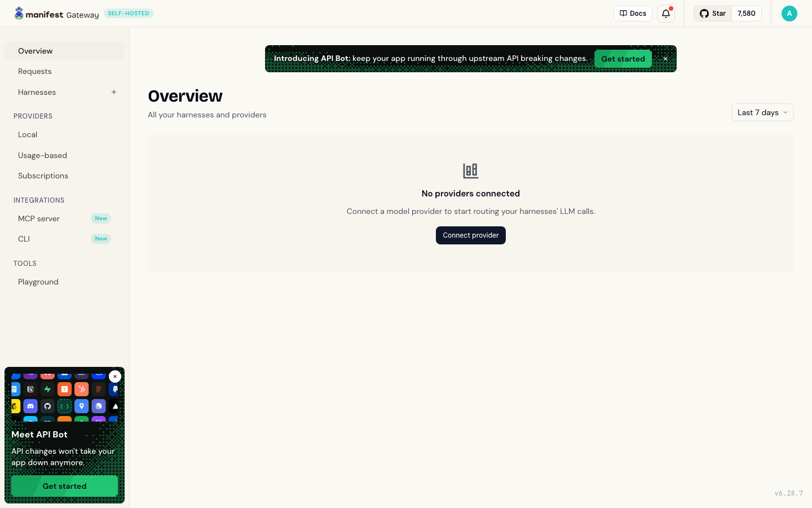Screen dimensions: 812x508
Task: Click the New badge beside CLI
Action: 101,239
